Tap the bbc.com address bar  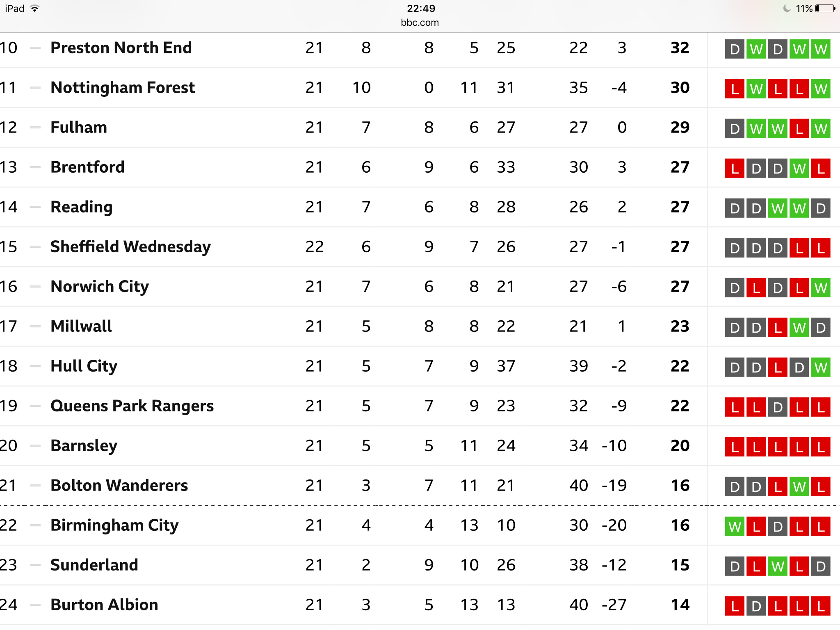pos(420,23)
